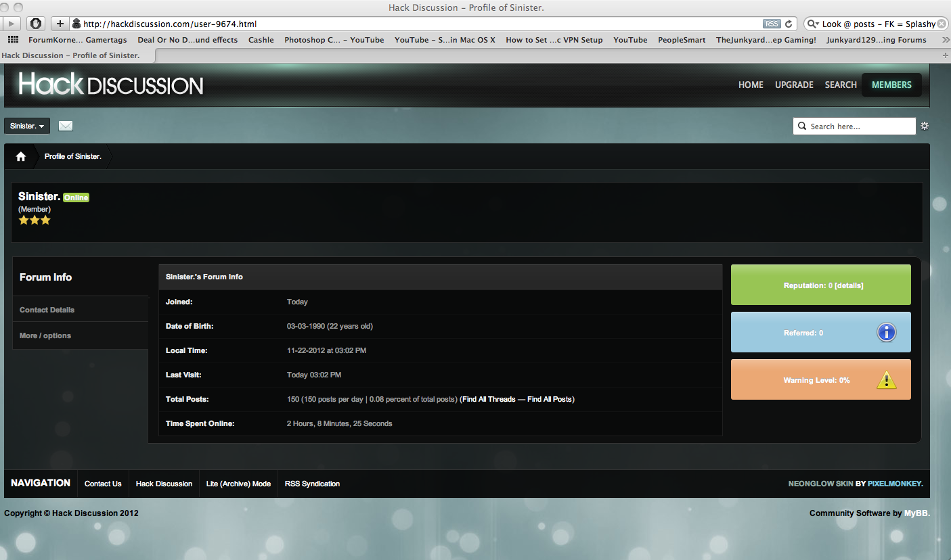Open the How to Set ...c VPN Setup bookmark
The image size is (951, 560).
coord(554,40)
